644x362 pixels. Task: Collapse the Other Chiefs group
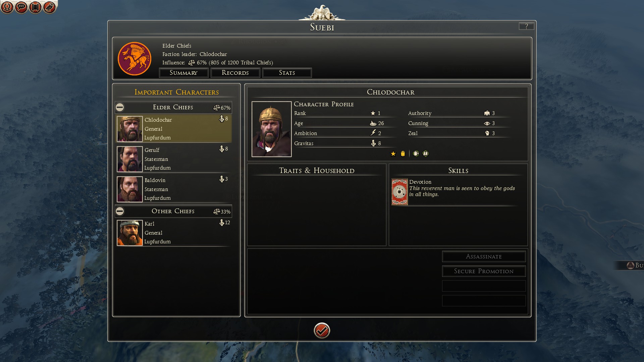(x=120, y=211)
